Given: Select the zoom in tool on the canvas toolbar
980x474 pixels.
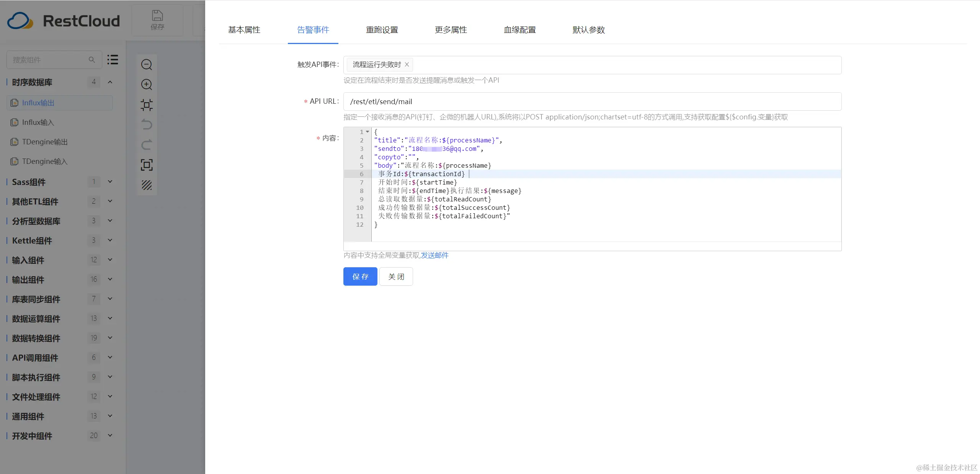Looking at the screenshot, I should click(147, 85).
